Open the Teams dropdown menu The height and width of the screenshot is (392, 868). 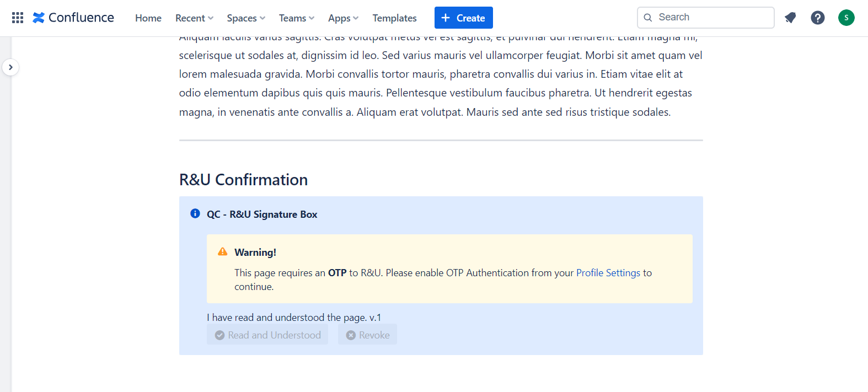click(x=297, y=18)
